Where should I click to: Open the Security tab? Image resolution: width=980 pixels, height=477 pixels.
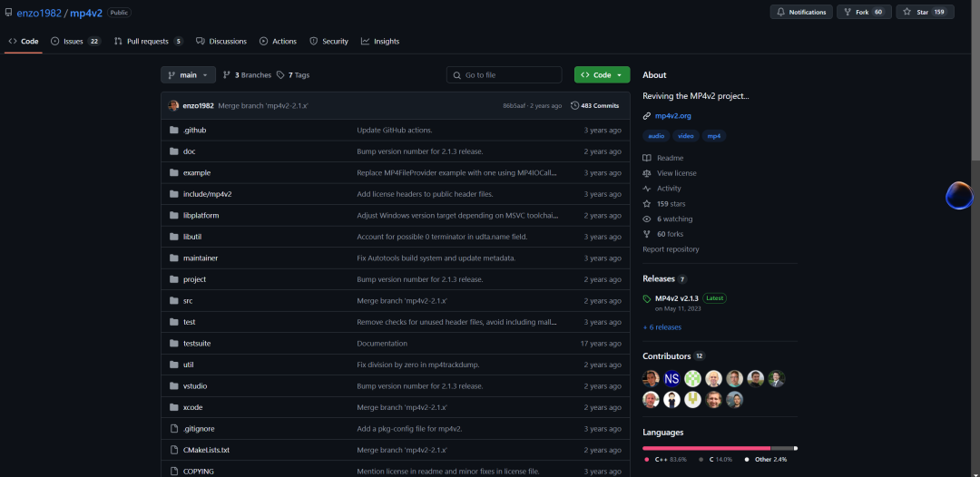coord(328,41)
